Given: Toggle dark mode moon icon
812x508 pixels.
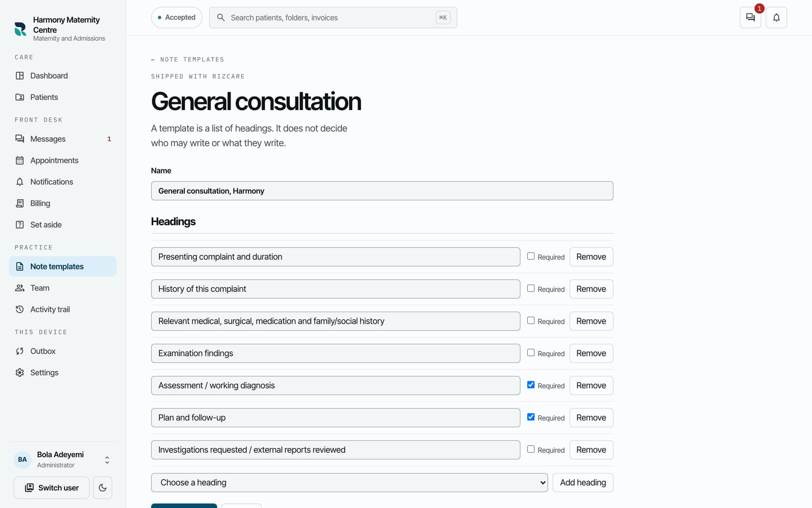Looking at the screenshot, I should coord(103,488).
